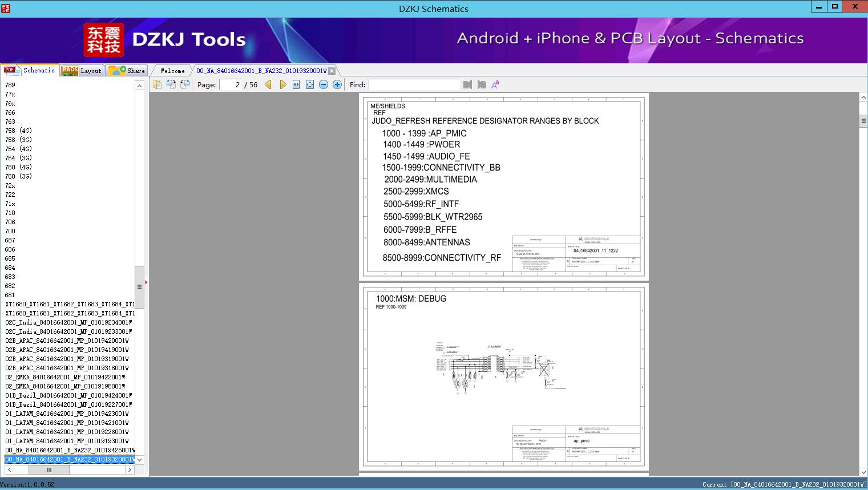This screenshot has height=490, width=868.
Task: Click the file list left scroll arrow
Action: (x=9, y=470)
